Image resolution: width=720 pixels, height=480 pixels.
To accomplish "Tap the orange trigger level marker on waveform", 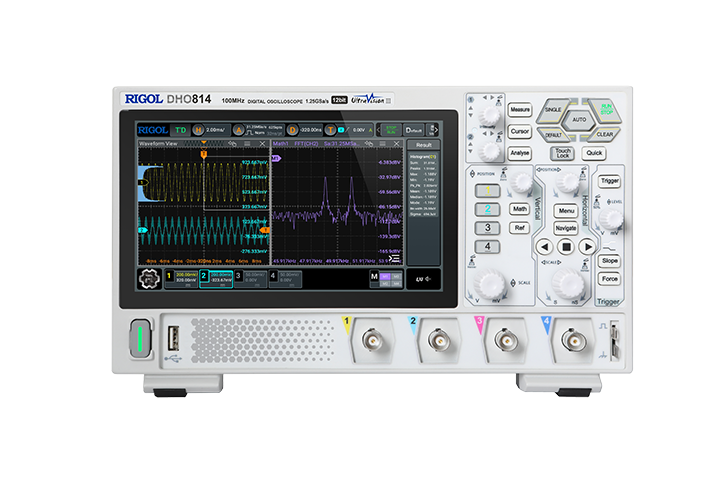I will pos(265,230).
